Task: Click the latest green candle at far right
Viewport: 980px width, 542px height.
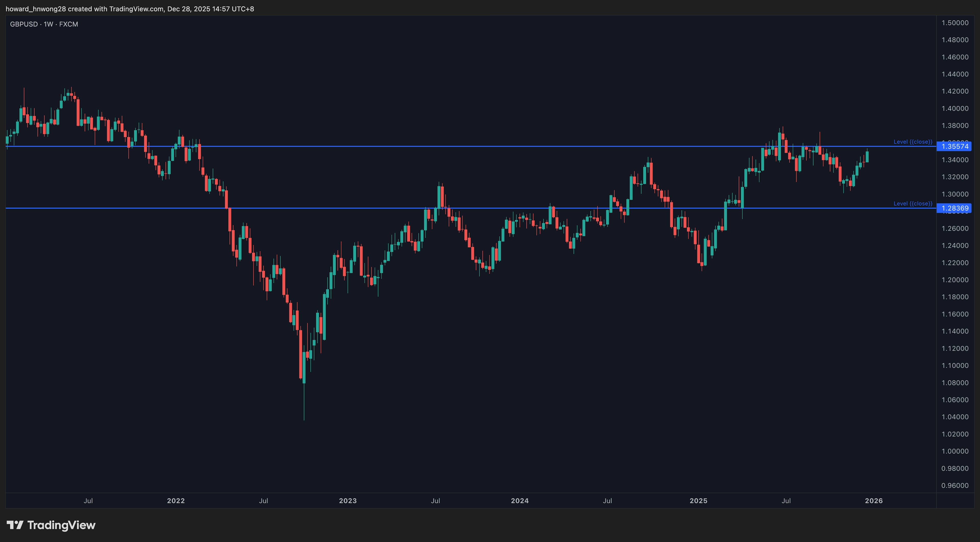Action: pos(867,157)
